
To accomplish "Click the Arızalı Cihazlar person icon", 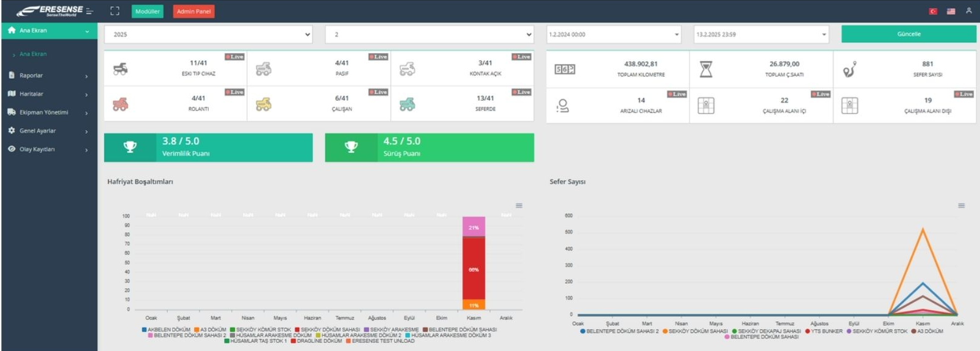I will (x=563, y=106).
